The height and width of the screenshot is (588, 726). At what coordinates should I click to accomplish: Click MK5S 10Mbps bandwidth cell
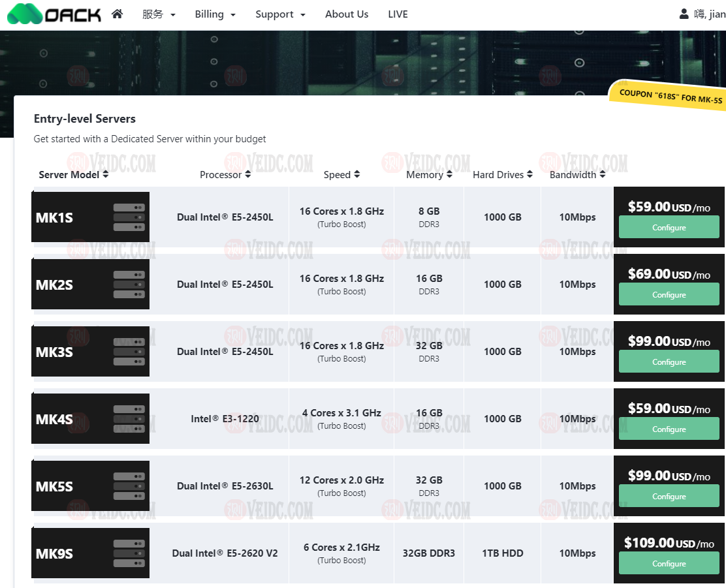coord(577,486)
